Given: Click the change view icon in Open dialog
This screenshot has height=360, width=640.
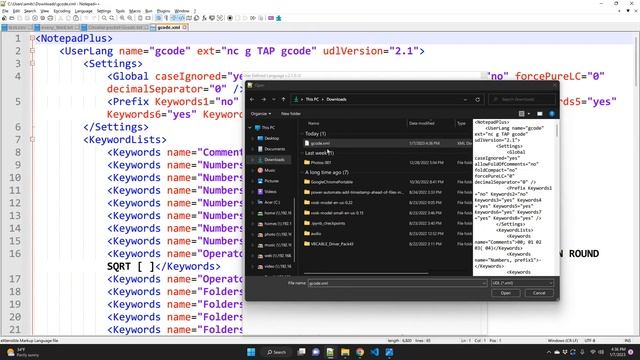Looking at the screenshot, I should pos(521,114).
